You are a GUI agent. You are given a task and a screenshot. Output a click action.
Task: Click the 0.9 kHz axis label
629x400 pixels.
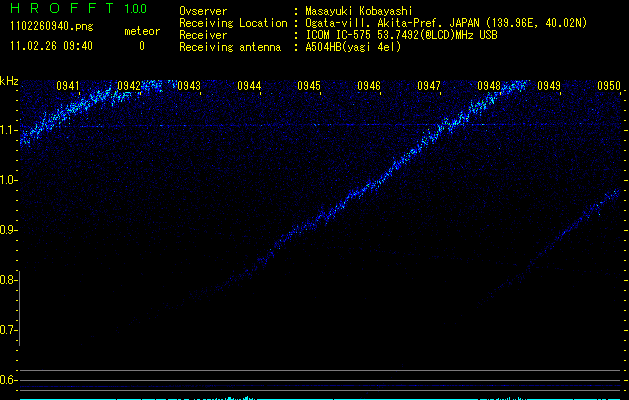(8, 230)
